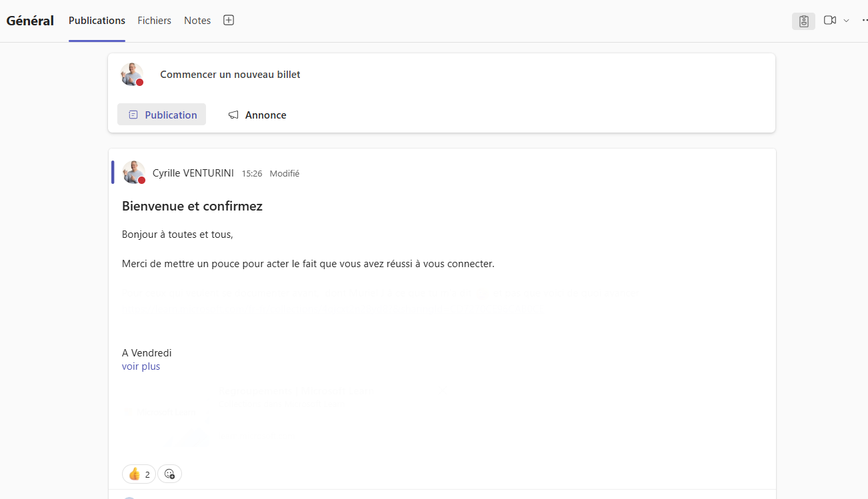
Task: Open the add reaction emoji picker
Action: click(169, 474)
